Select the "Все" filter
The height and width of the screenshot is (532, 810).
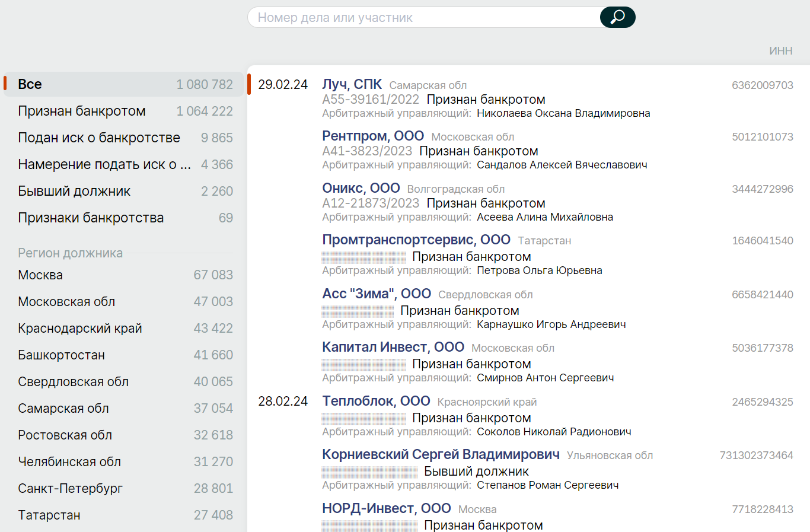click(x=30, y=84)
